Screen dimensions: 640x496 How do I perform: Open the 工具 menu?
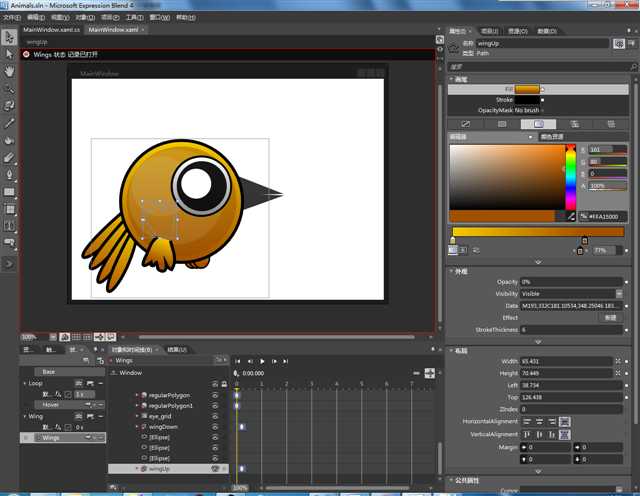coord(134,18)
